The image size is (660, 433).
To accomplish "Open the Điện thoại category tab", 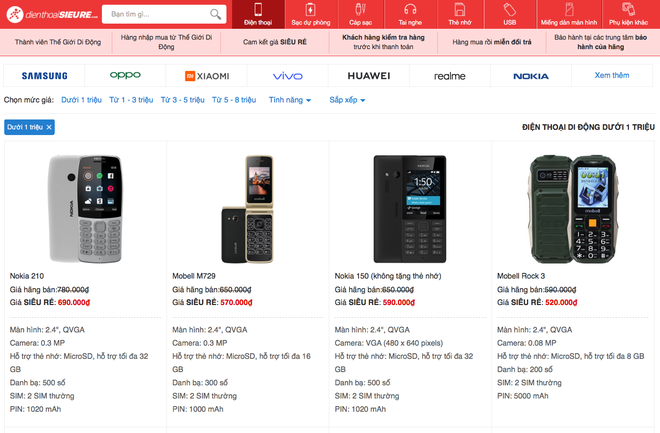I will point(258,14).
